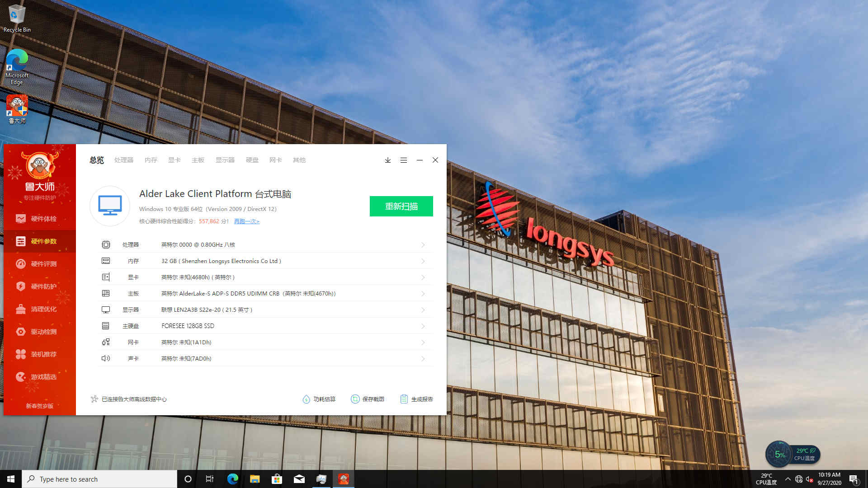The image size is (868, 488).
Task: Toggle 已连接鲁大师高速数据中心 status
Action: [x=128, y=399]
